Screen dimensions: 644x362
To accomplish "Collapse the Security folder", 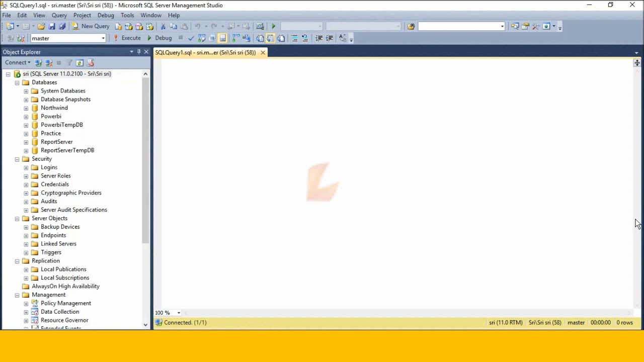I will click(x=17, y=159).
